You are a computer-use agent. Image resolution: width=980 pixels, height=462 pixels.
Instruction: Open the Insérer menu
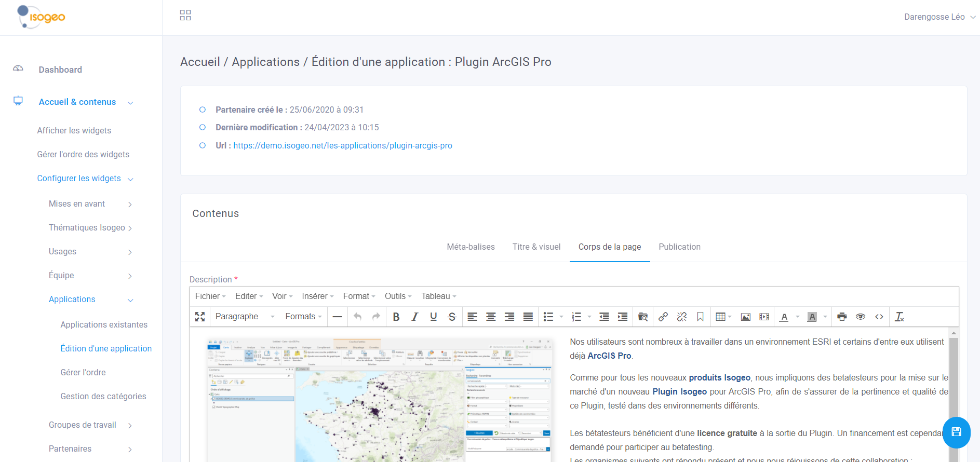tap(318, 296)
